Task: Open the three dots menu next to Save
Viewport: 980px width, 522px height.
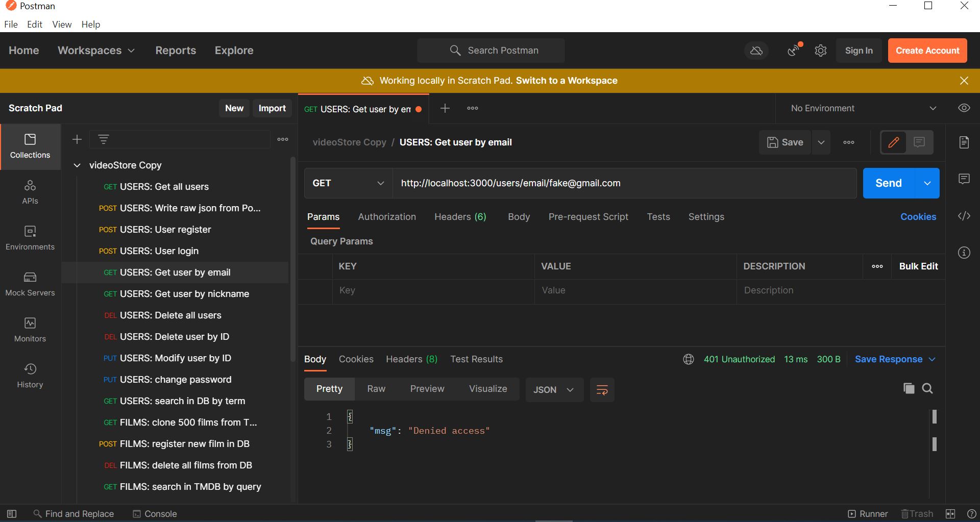Action: [849, 142]
